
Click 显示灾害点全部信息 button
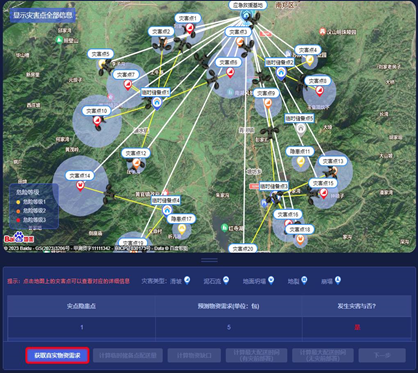pyautogui.click(x=43, y=15)
